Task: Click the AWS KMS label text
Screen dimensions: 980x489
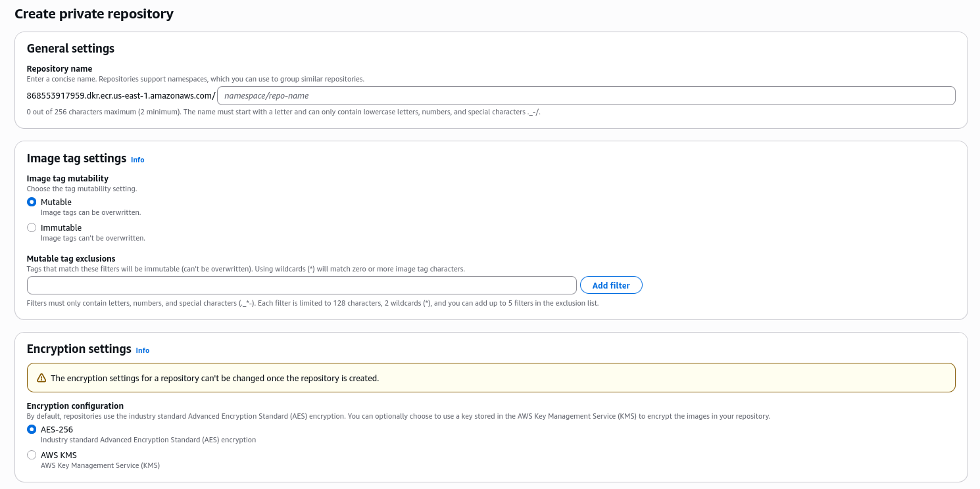Action: [59, 454]
